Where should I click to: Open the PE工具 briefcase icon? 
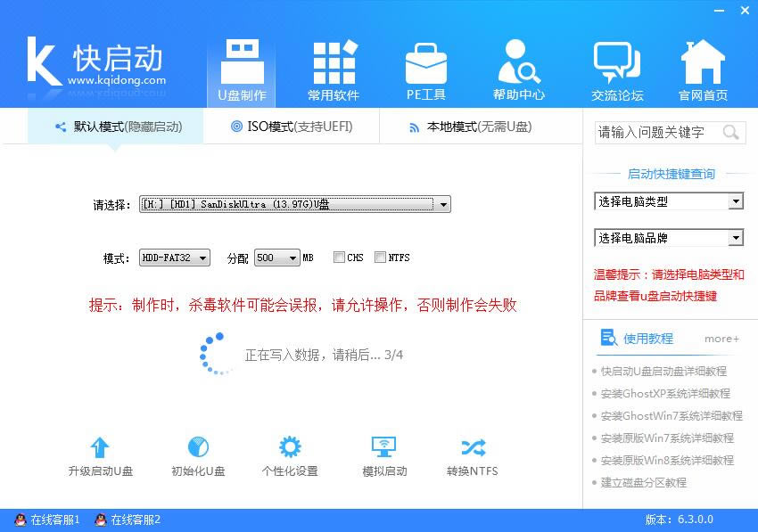426,63
